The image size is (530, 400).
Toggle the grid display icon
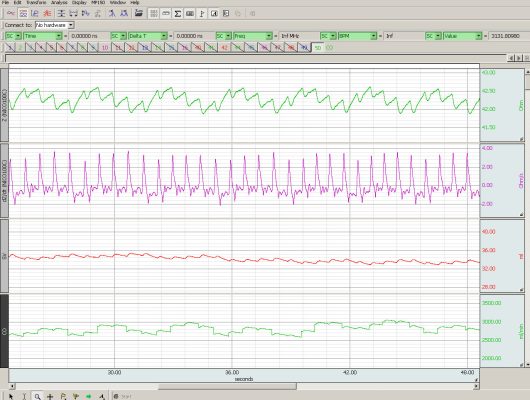coord(153,14)
